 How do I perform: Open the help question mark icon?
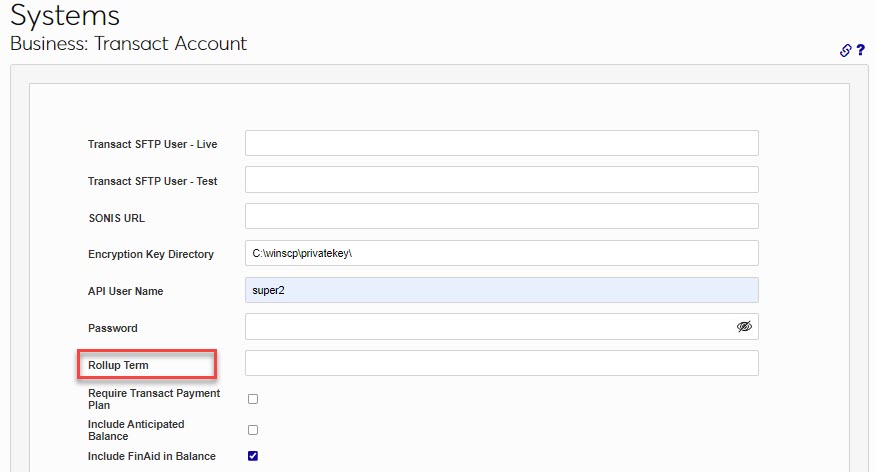click(861, 50)
